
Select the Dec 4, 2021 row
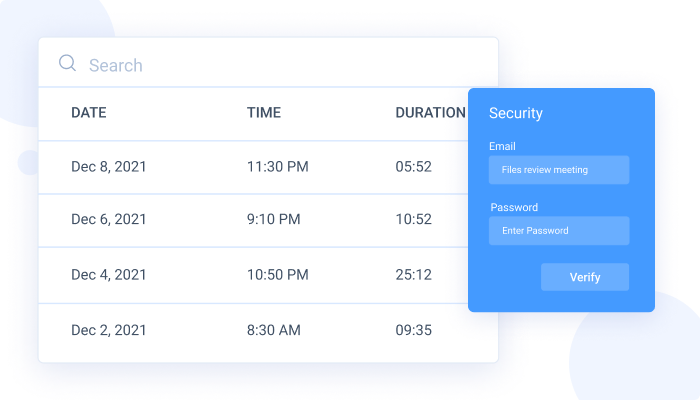click(x=109, y=274)
